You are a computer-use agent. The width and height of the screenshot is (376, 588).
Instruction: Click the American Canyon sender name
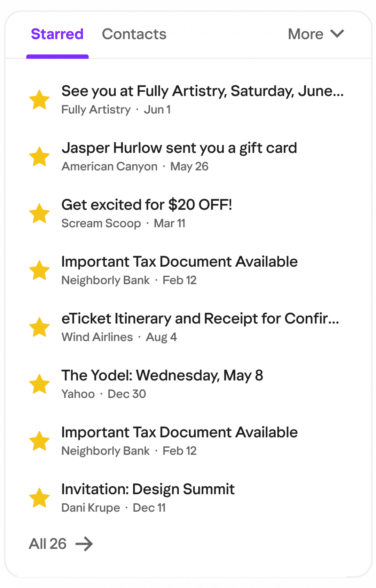109,167
